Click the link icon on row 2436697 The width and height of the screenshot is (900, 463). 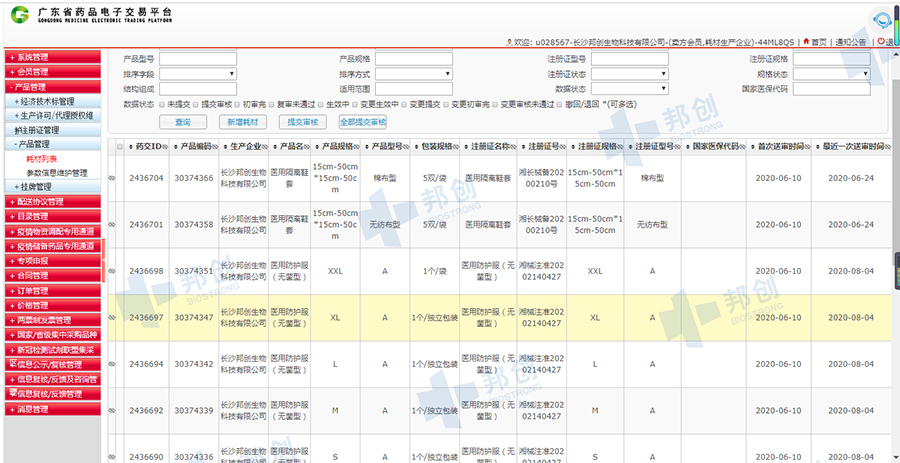pos(112,318)
